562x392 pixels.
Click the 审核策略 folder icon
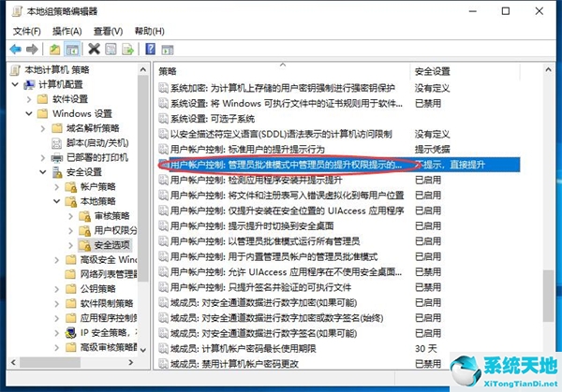click(x=85, y=216)
